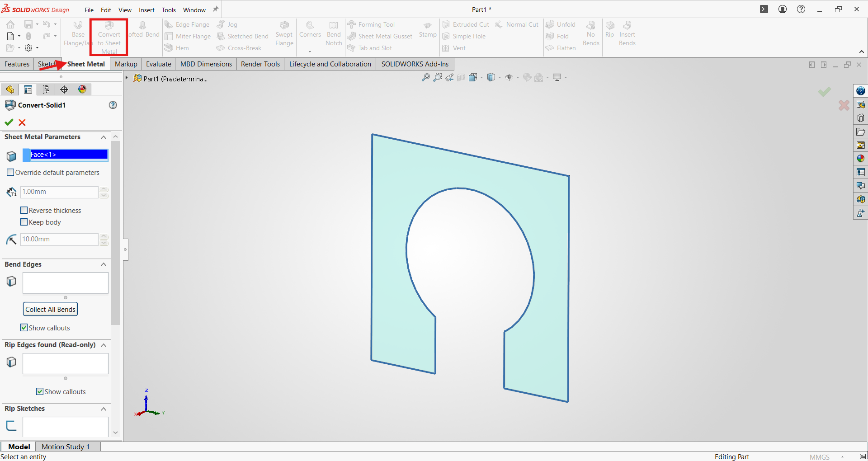This screenshot has width=868, height=461.
Task: Open the Appearances task pane icon
Action: click(861, 159)
